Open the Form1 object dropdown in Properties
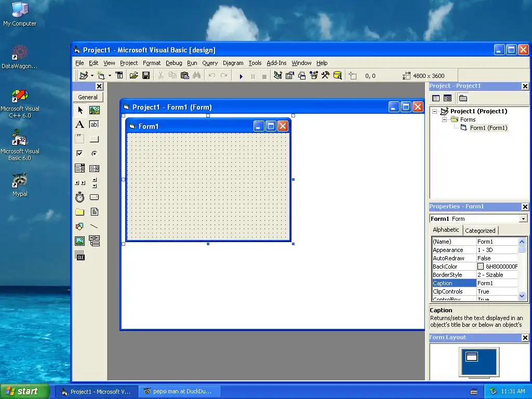This screenshot has width=532, height=399. coord(523,219)
